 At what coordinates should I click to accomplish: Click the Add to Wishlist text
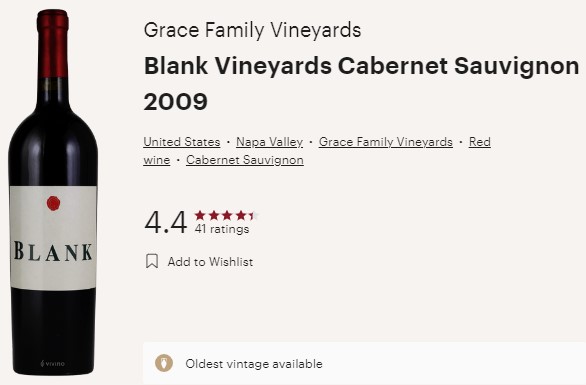pos(210,262)
